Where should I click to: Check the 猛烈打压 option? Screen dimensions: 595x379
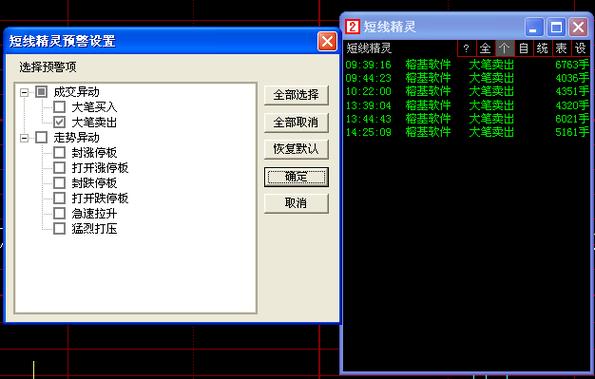click(x=59, y=228)
